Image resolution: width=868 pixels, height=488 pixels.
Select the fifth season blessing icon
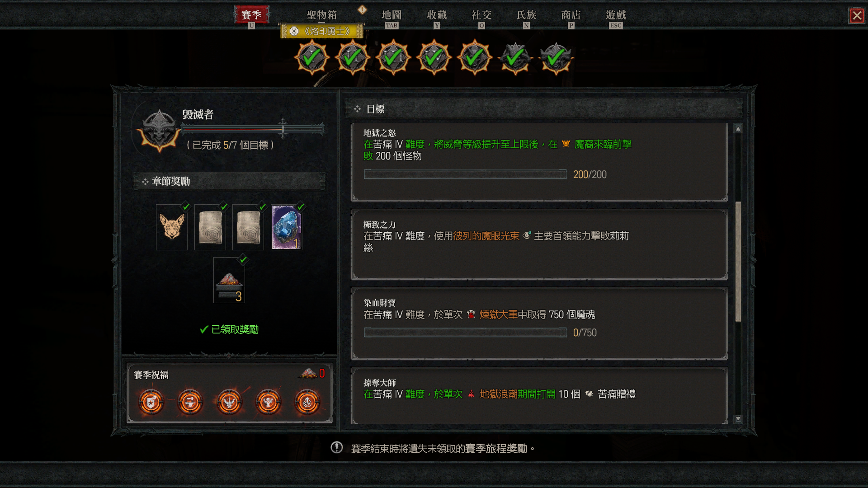[307, 402]
